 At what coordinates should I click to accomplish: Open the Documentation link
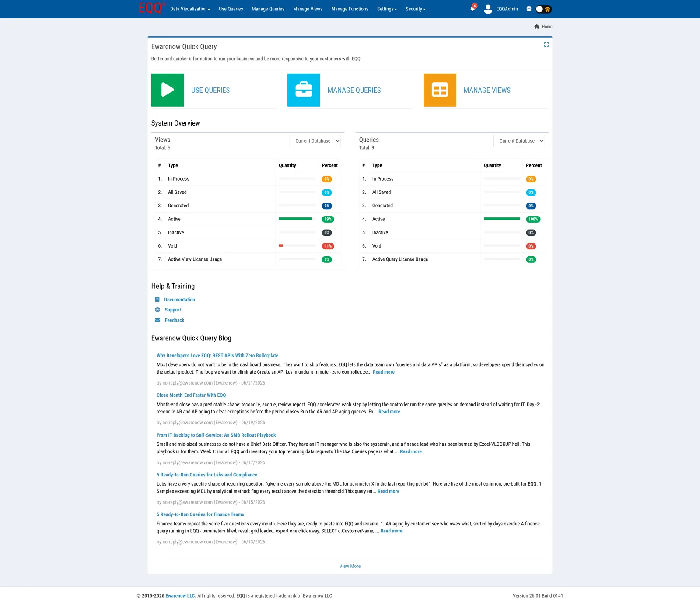179,300
